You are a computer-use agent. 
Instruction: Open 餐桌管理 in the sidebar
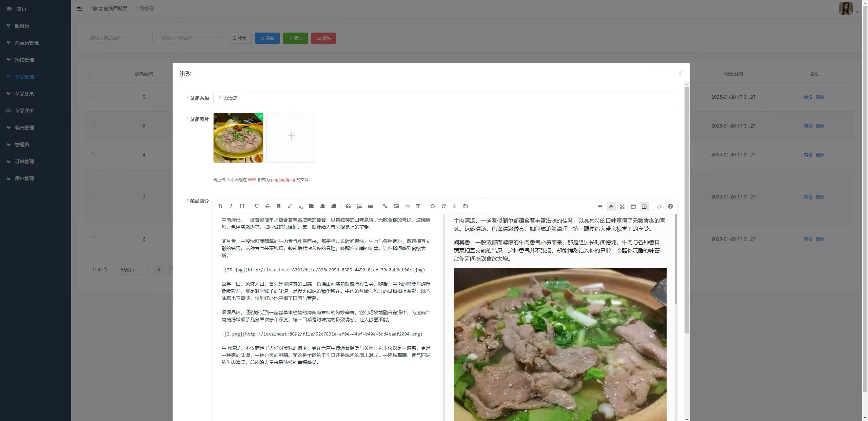coord(36,128)
